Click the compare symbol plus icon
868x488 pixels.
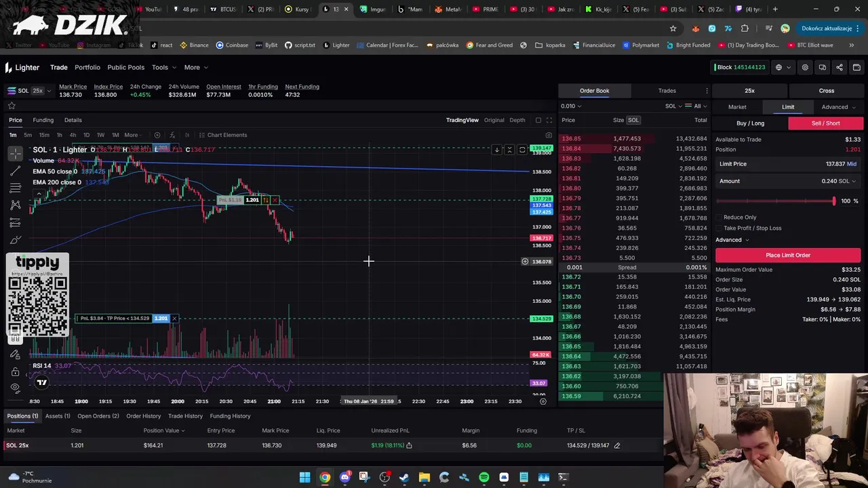(157, 135)
